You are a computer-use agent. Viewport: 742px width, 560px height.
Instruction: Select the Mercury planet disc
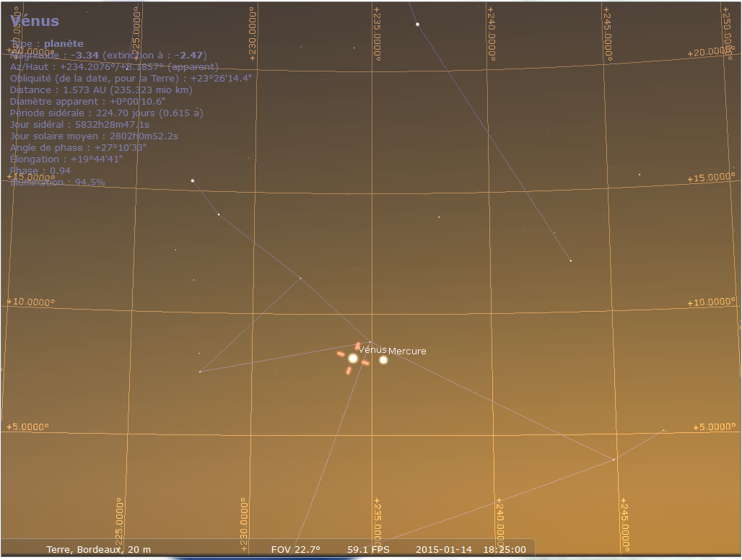click(383, 360)
